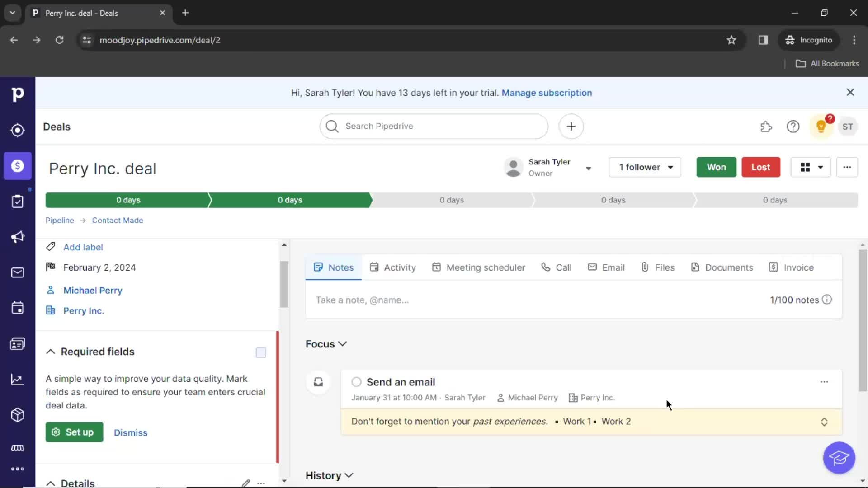Click the Set up button
The height and width of the screenshot is (488, 868).
point(74,432)
